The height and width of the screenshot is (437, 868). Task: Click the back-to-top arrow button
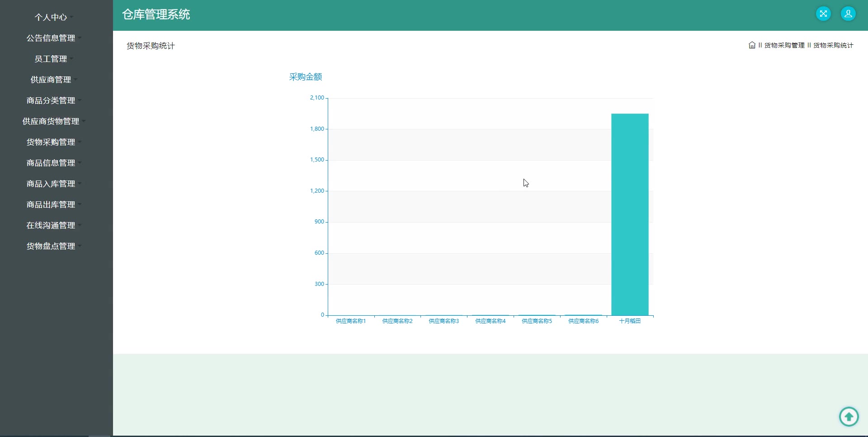point(849,417)
